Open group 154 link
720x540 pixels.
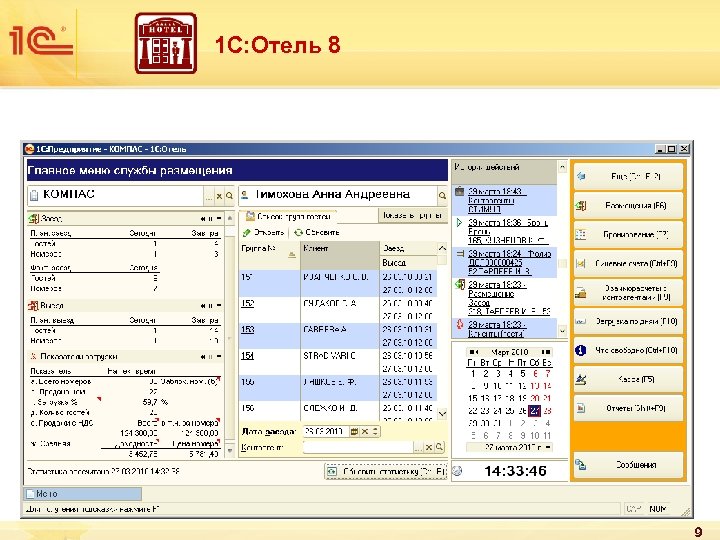click(248, 356)
